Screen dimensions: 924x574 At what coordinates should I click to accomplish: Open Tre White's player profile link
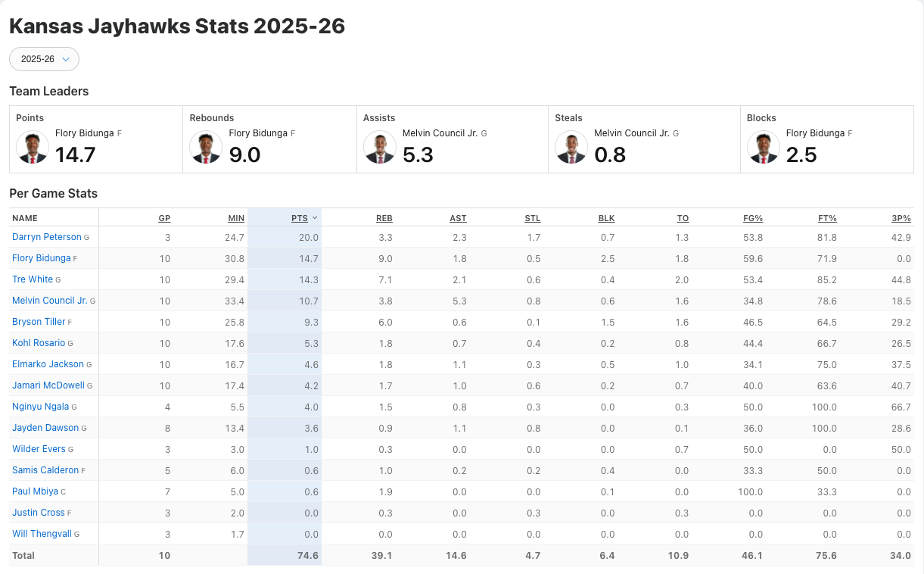pyautogui.click(x=33, y=279)
